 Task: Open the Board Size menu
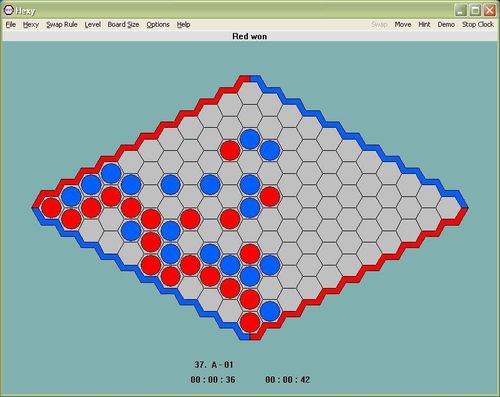tap(123, 25)
